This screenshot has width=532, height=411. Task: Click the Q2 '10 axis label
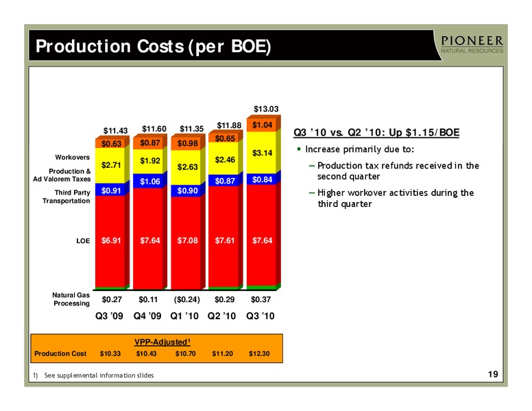[221, 316]
